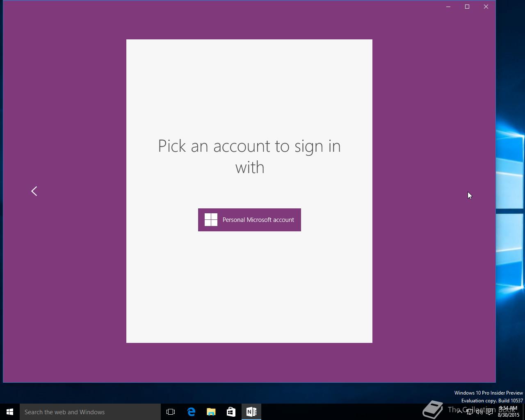Image resolution: width=525 pixels, height=420 pixels.
Task: Open the network status tray icon
Action: [x=469, y=412]
